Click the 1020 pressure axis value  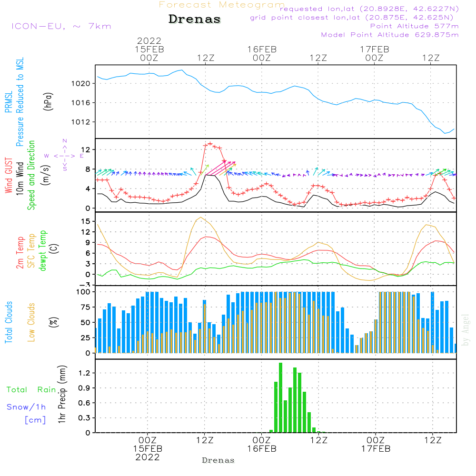point(81,83)
